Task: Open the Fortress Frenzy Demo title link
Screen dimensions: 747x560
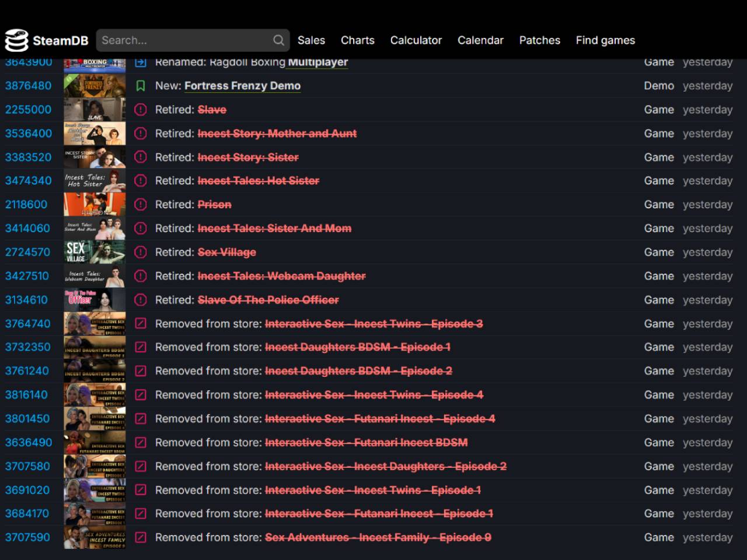Action: point(242,86)
